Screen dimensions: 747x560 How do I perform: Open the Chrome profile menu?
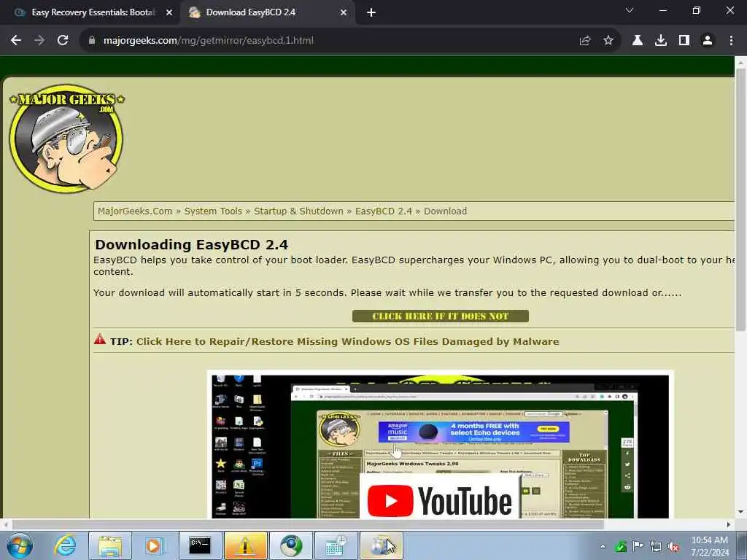point(708,41)
